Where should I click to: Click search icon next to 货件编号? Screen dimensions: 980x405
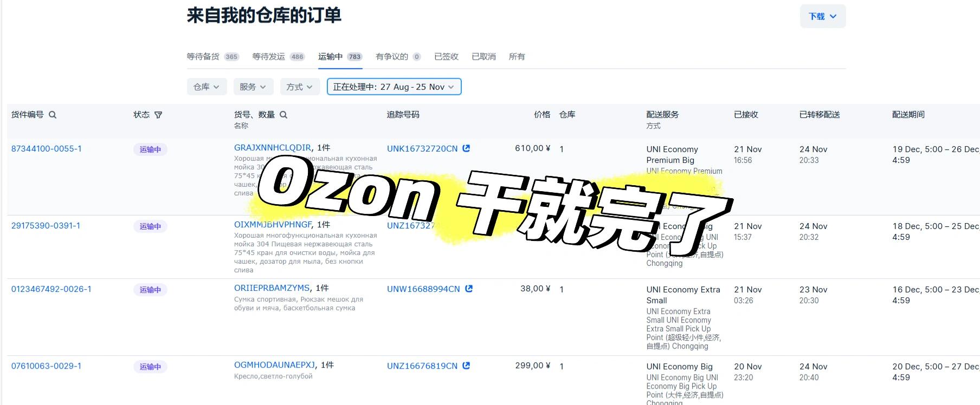click(53, 115)
